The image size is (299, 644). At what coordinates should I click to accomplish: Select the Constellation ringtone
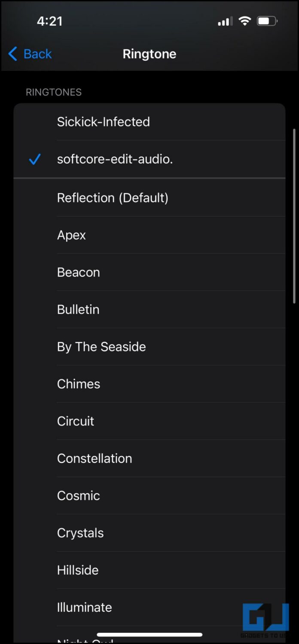click(95, 458)
